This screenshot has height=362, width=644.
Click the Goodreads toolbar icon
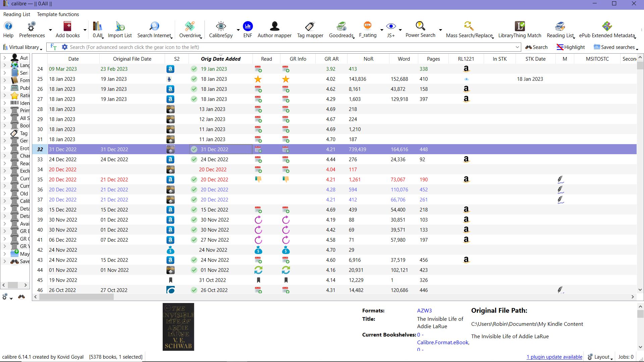(341, 26)
